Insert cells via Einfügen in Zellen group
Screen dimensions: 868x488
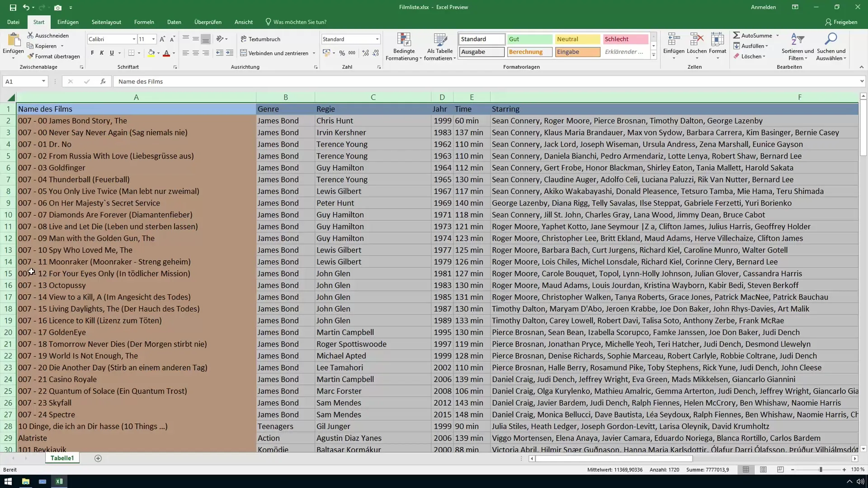(x=674, y=47)
